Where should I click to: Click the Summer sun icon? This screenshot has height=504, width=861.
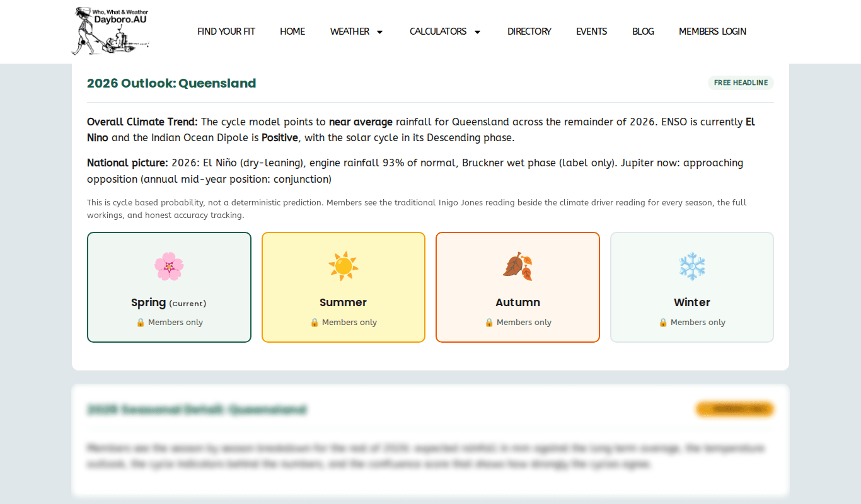pyautogui.click(x=344, y=266)
